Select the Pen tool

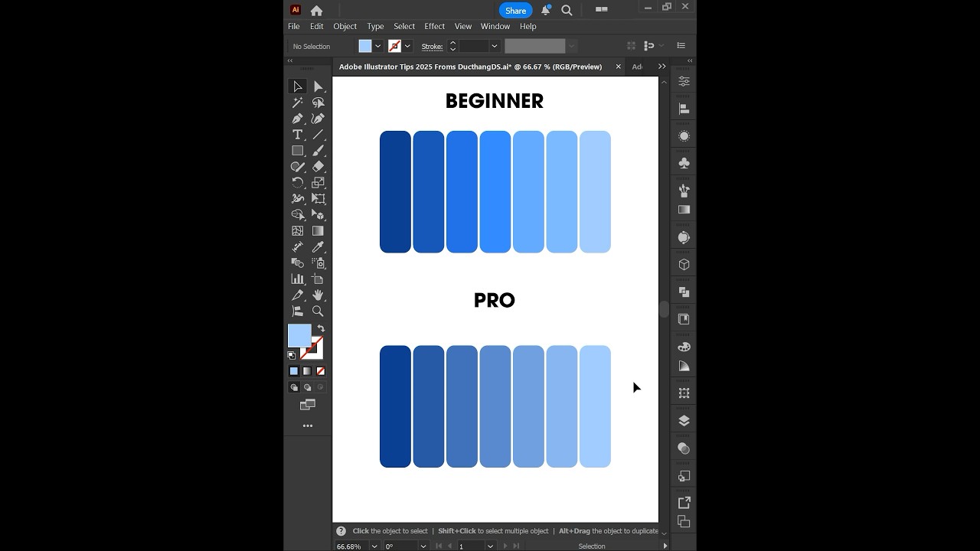298,119
